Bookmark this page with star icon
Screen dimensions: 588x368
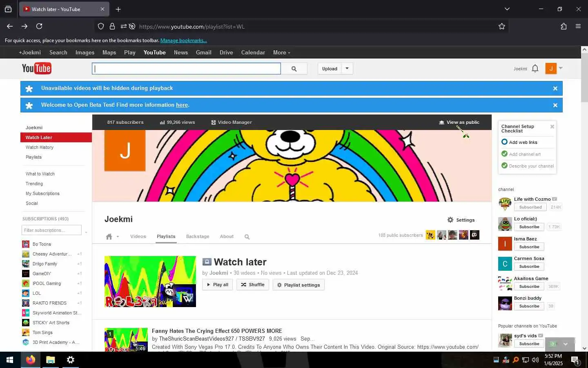502,27
